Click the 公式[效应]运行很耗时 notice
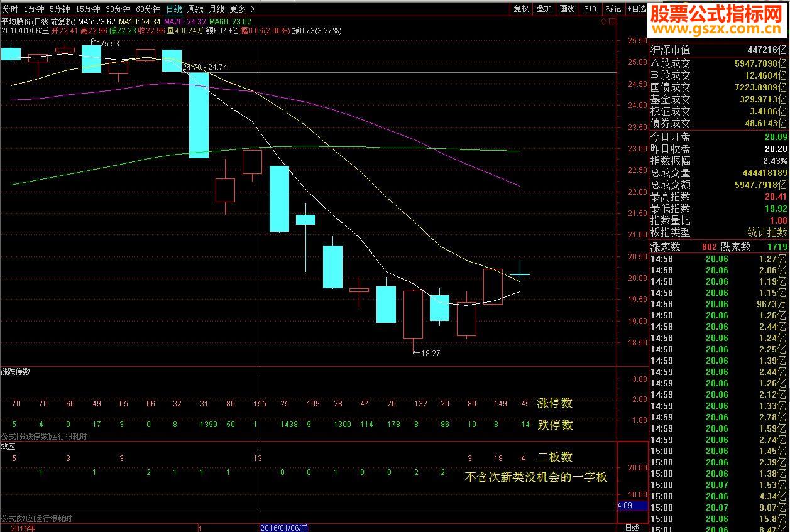790x532 pixels. 36,519
